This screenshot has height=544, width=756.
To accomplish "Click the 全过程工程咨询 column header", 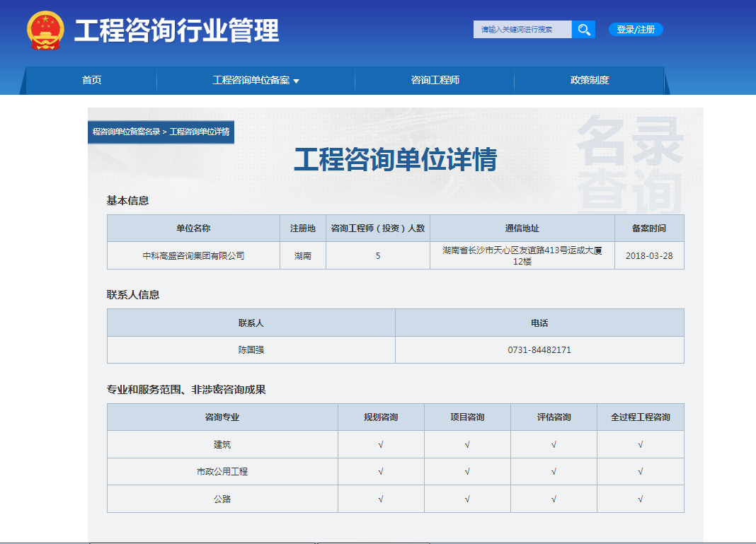I will (641, 417).
